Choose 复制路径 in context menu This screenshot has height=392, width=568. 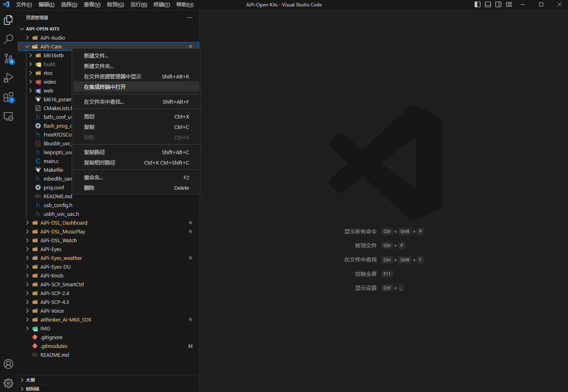click(x=136, y=152)
